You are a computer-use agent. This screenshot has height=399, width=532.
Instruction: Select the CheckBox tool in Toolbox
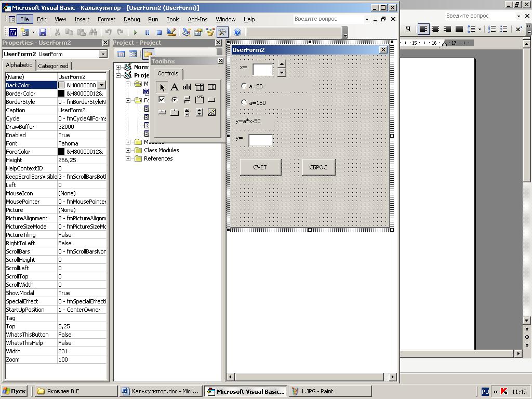(162, 100)
